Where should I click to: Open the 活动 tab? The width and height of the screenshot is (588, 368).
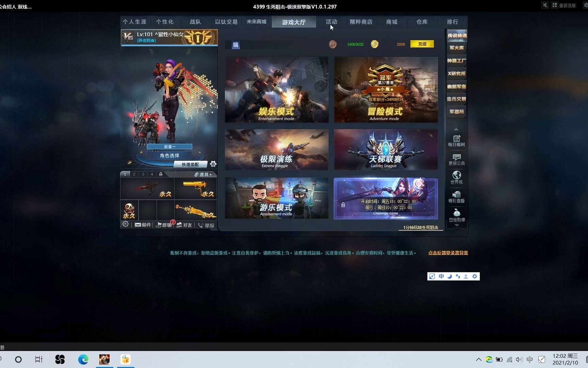tap(331, 22)
